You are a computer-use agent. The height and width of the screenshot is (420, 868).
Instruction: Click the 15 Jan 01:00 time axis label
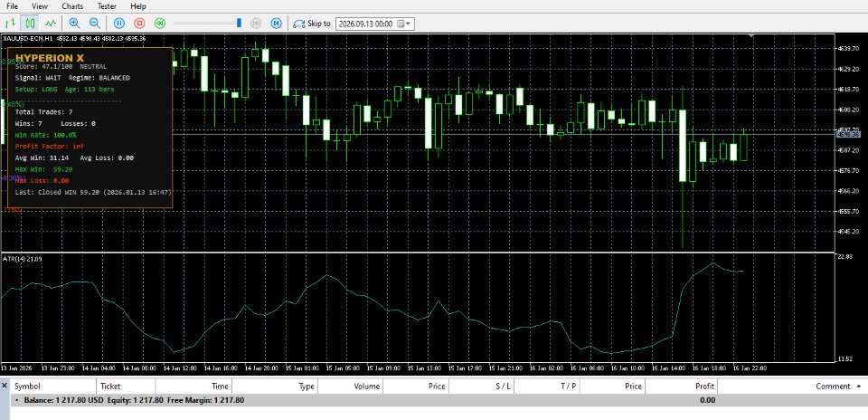point(302,367)
